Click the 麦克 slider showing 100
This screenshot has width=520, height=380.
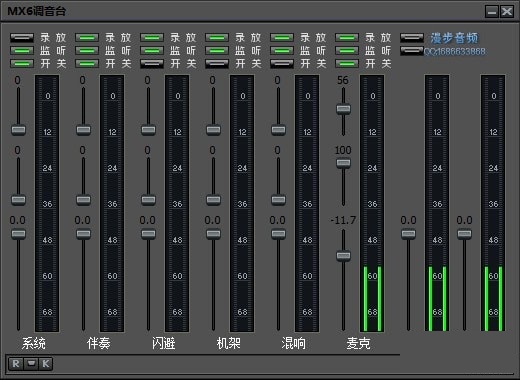(343, 163)
